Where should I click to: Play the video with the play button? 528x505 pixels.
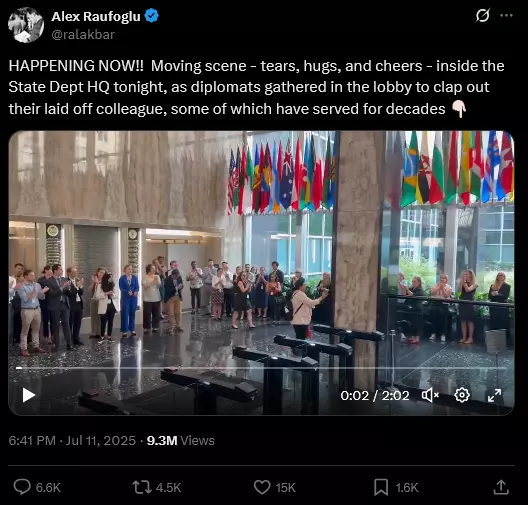tap(29, 395)
